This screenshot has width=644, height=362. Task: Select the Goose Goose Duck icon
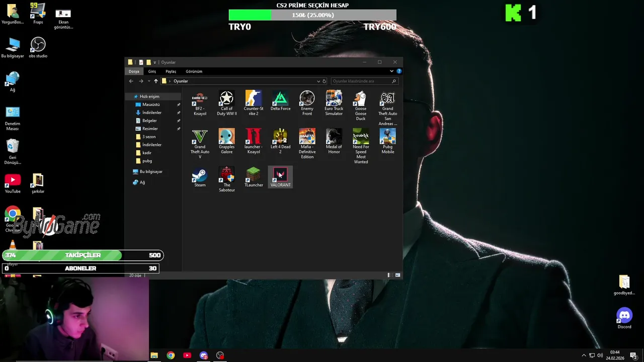tap(360, 106)
